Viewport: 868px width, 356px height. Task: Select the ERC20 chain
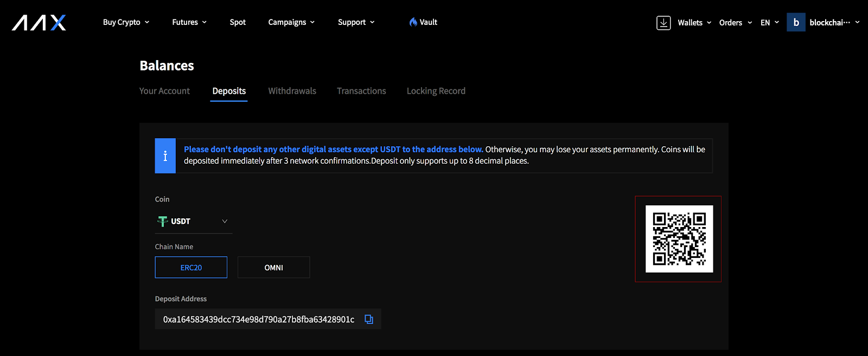tap(191, 267)
